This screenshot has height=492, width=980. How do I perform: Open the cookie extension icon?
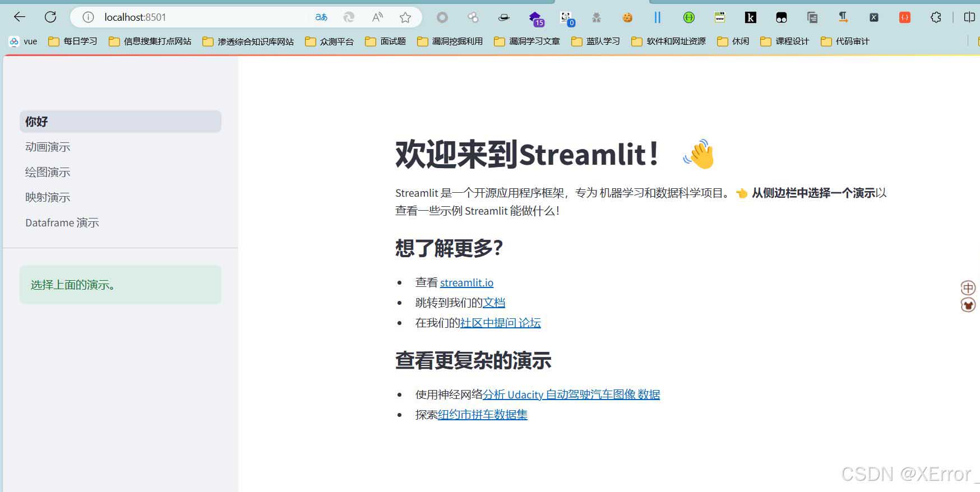627,17
